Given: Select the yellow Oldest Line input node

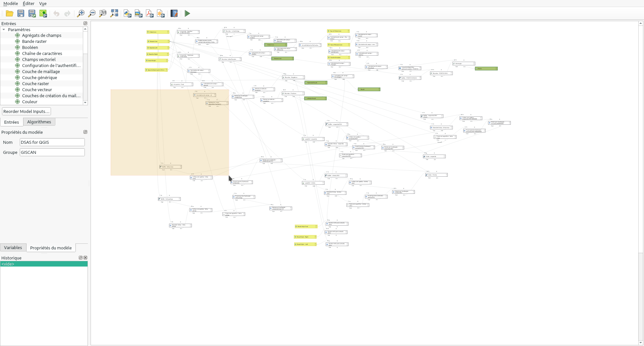Looking at the screenshot, I should [x=158, y=32].
